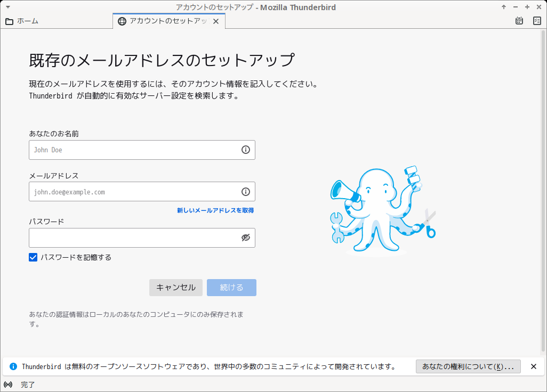Dismiss the Thunderbird notification bar

point(533,366)
